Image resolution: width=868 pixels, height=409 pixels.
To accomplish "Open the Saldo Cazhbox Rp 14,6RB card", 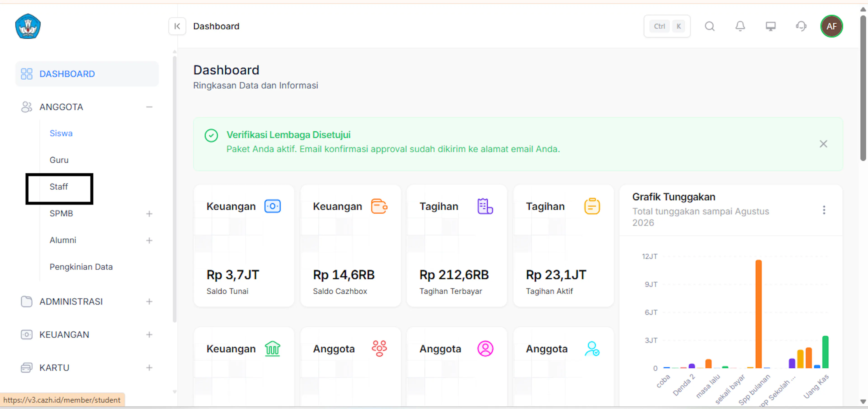I will tap(350, 245).
